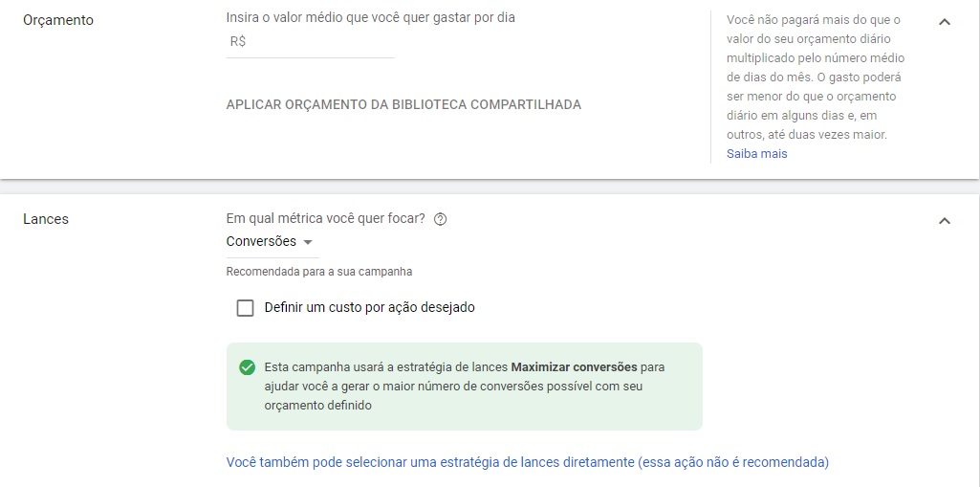Click the Orçamento section heading
Screen dimensions: 980x487
[x=58, y=20]
